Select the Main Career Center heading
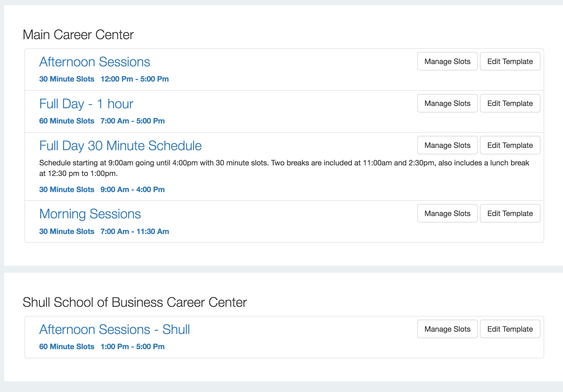 (x=78, y=35)
